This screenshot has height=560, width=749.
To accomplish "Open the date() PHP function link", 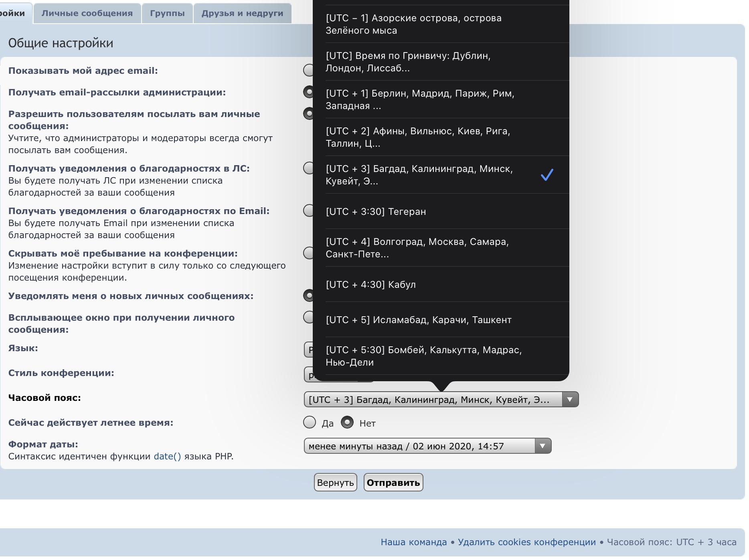I will pos(167,457).
